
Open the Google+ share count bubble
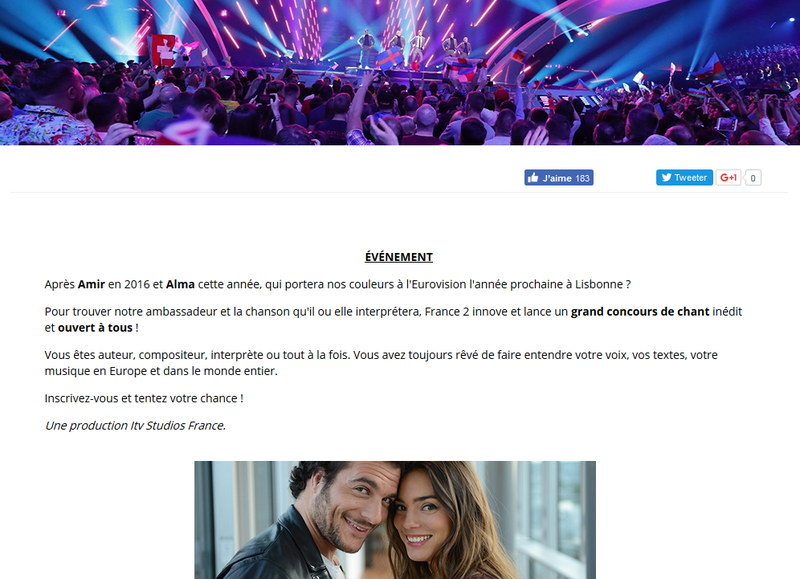pos(753,178)
